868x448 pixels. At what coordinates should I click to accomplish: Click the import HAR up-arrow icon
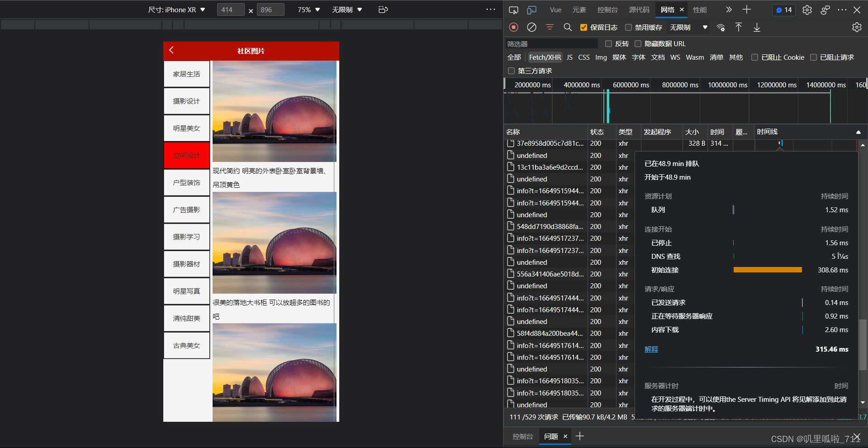click(x=738, y=27)
